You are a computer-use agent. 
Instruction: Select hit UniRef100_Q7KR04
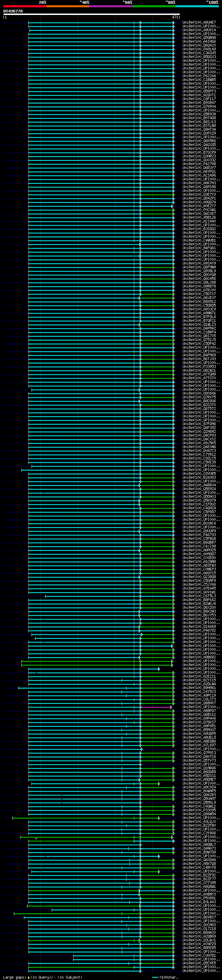[199, 106]
